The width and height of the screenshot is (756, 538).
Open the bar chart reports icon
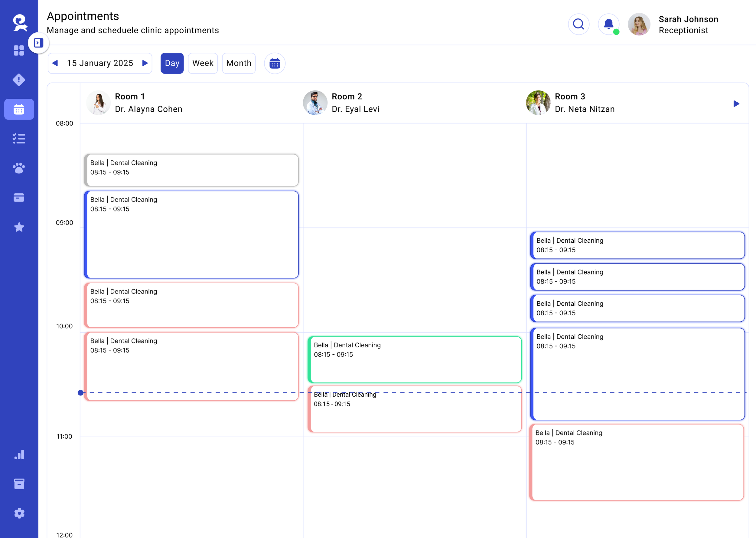tap(19, 454)
